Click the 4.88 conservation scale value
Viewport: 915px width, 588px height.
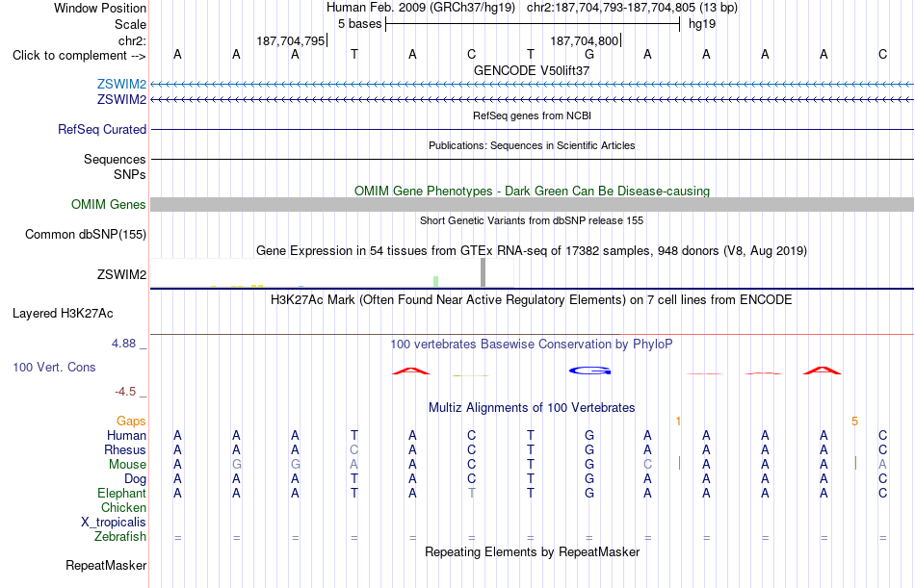click(x=123, y=344)
